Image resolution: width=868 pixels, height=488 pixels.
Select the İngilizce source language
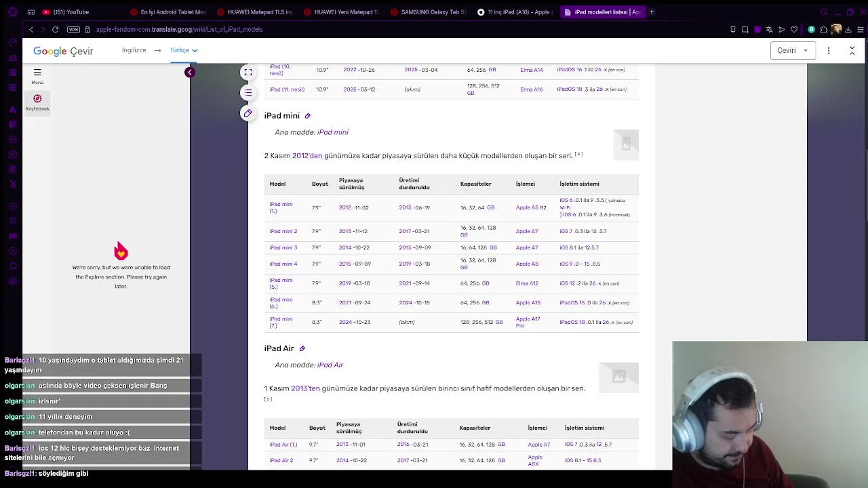(x=134, y=50)
